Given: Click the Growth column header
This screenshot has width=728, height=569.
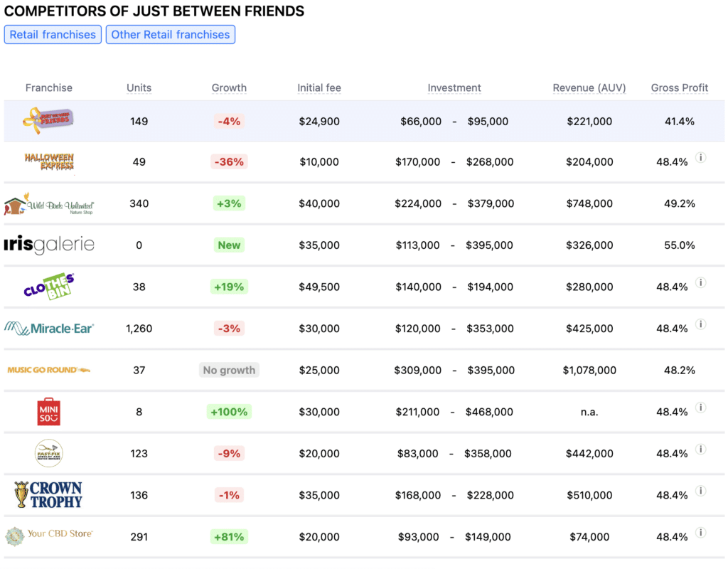Looking at the screenshot, I should pyautogui.click(x=229, y=87).
